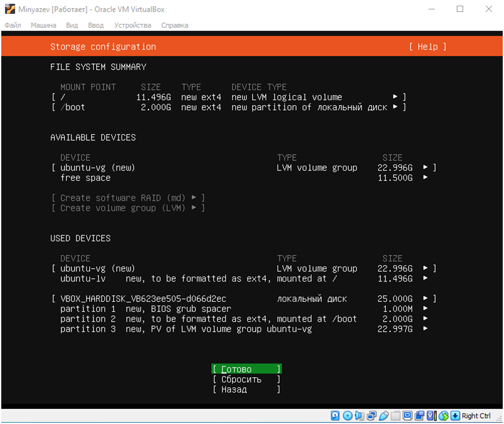The image size is (504, 424).
Task: Expand partition 1 1.000M arrow
Action: pos(425,309)
